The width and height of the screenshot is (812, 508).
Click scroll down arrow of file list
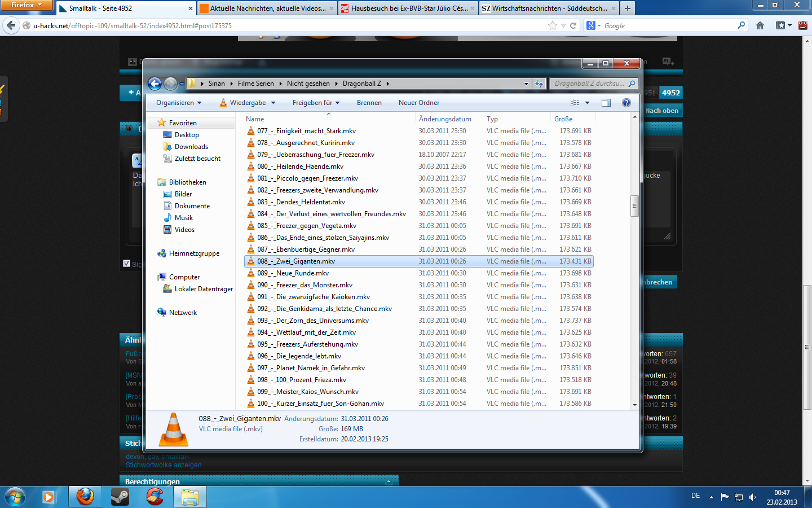[634, 405]
